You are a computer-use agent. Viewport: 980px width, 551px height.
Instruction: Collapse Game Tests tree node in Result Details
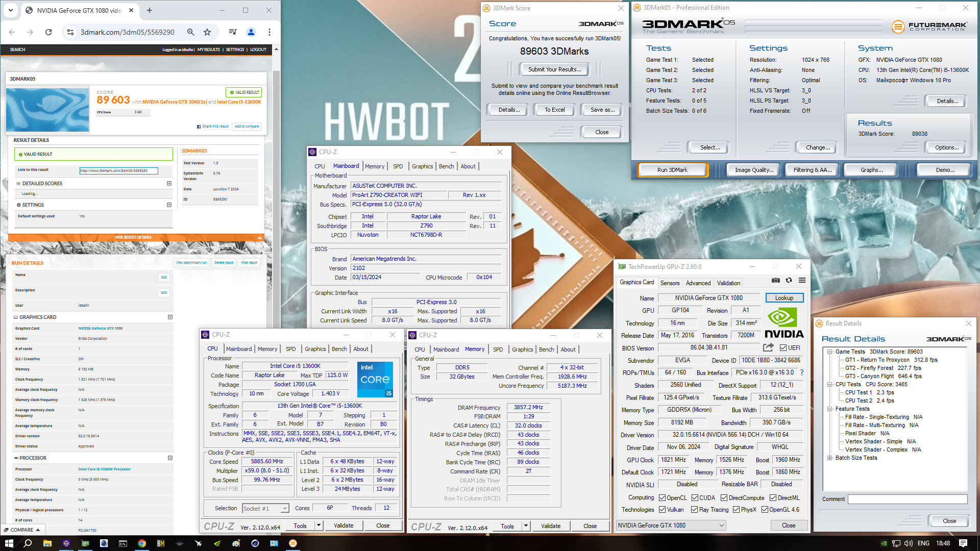(x=830, y=352)
